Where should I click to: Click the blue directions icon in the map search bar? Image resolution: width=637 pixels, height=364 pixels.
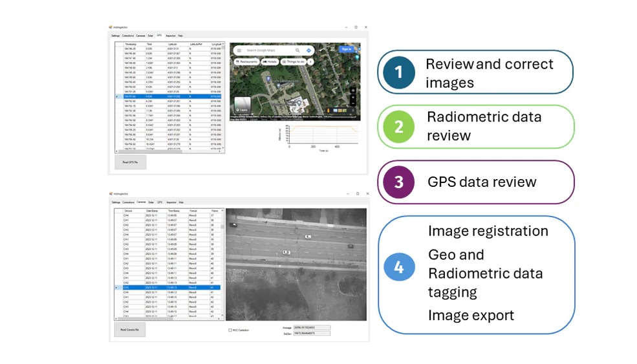pos(308,50)
